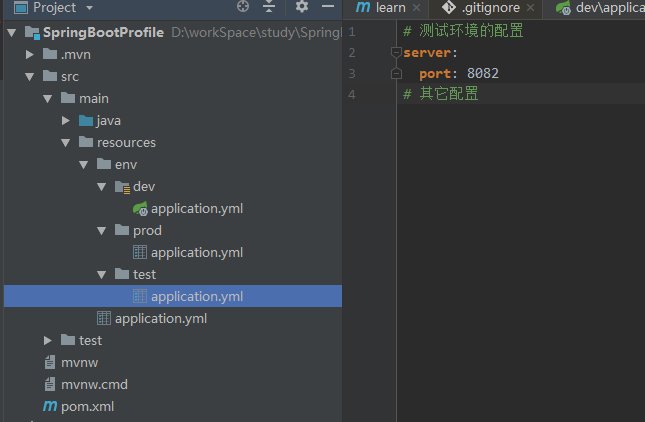This screenshot has width=645, height=422.
Task: Select the src folder icon
Action: coord(50,76)
